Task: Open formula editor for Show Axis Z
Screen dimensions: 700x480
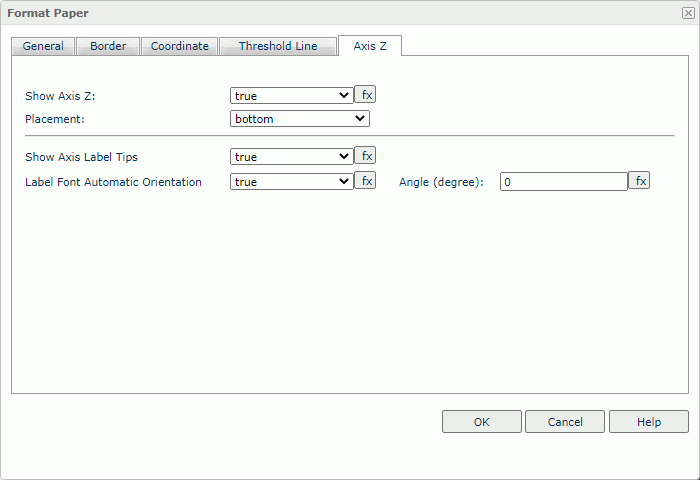Action: (x=366, y=95)
